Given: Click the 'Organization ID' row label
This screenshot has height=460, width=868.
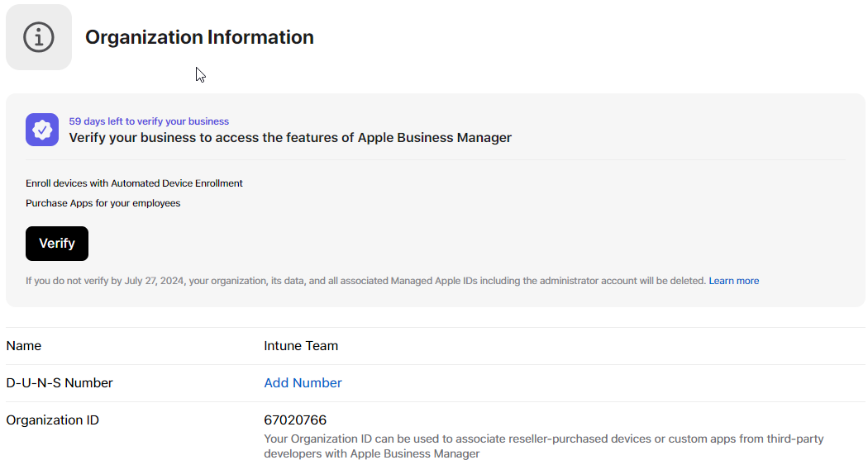Looking at the screenshot, I should point(53,420).
